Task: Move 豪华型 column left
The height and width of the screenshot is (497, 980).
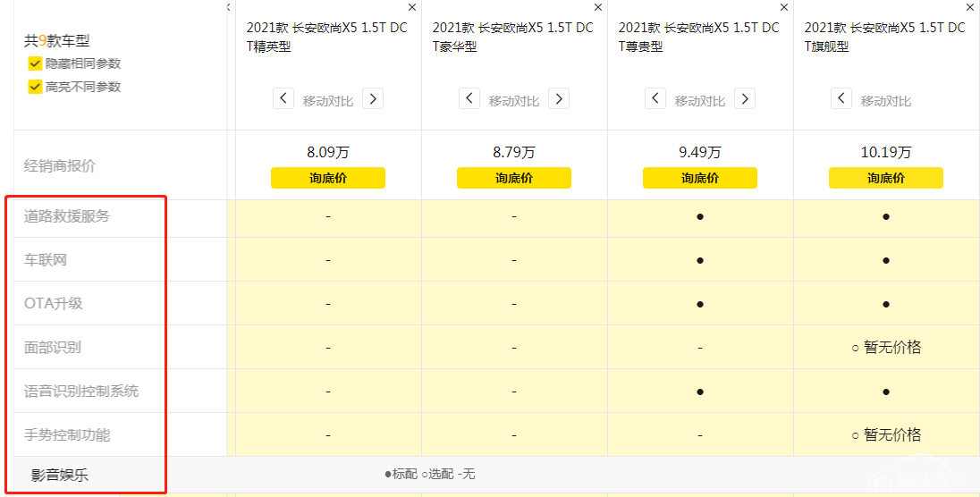Action: (469, 99)
